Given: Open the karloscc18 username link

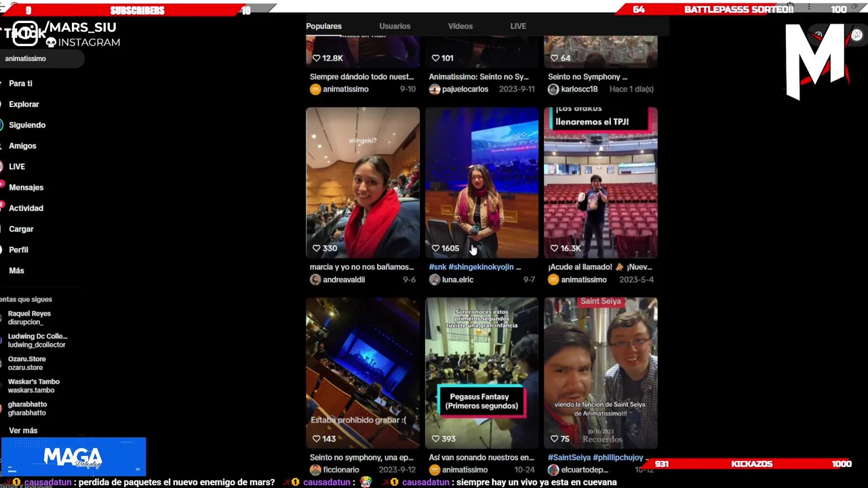Looking at the screenshot, I should coord(579,89).
